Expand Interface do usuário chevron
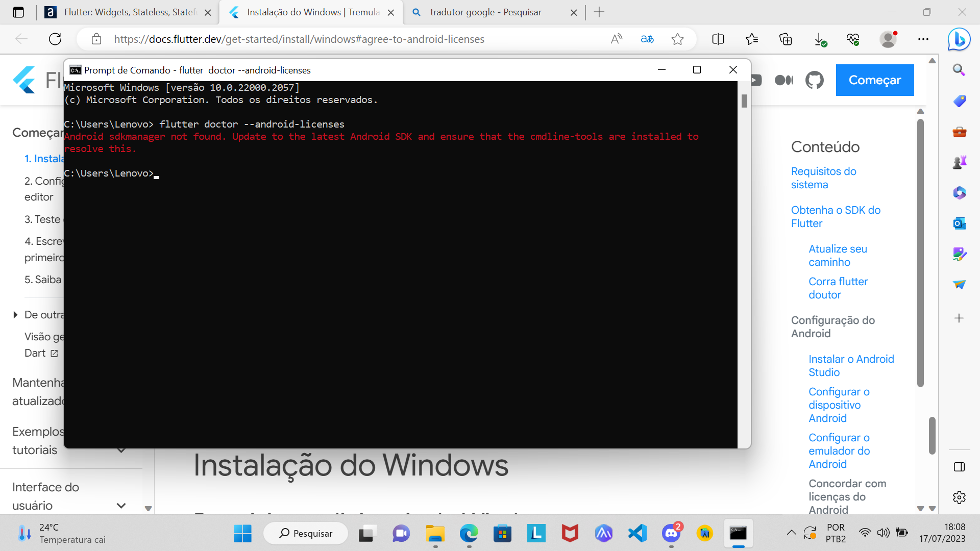Image resolution: width=980 pixels, height=551 pixels. (x=121, y=506)
